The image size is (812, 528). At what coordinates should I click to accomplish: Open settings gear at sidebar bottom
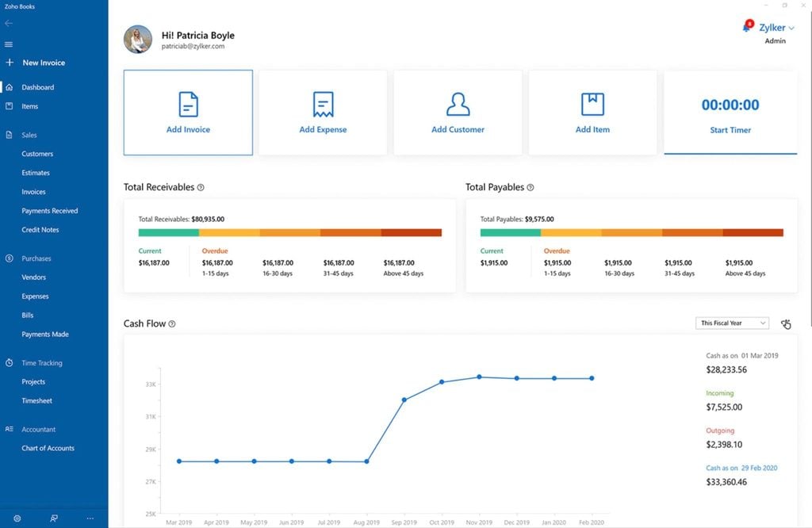pos(17,518)
